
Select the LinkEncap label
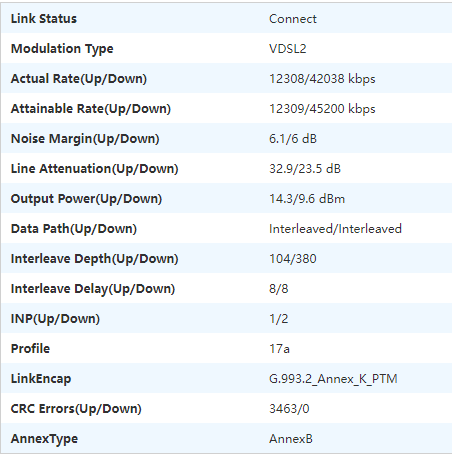coord(41,379)
